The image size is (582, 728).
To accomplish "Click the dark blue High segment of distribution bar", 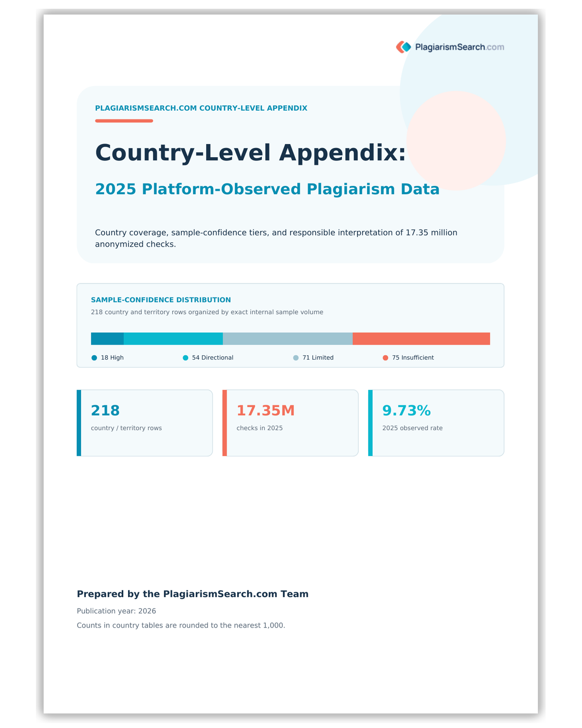I will [107, 339].
